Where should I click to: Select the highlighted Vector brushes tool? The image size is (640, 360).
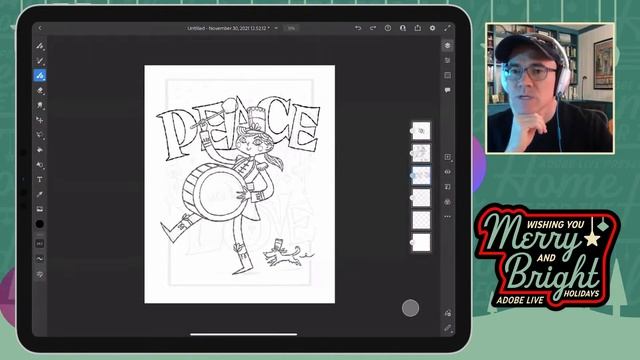coord(40,76)
